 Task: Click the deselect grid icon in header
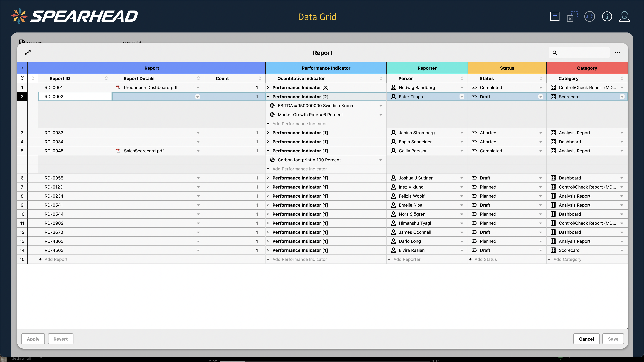[572, 17]
